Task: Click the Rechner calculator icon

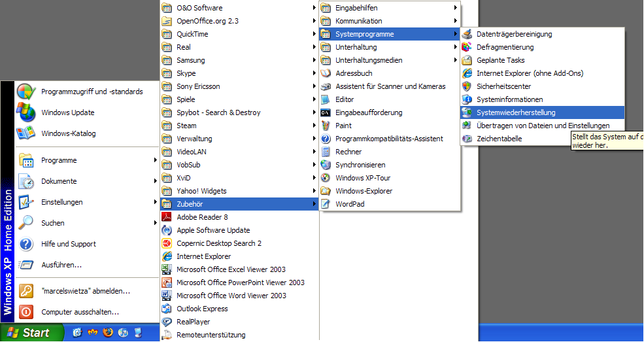Action: [326, 152]
